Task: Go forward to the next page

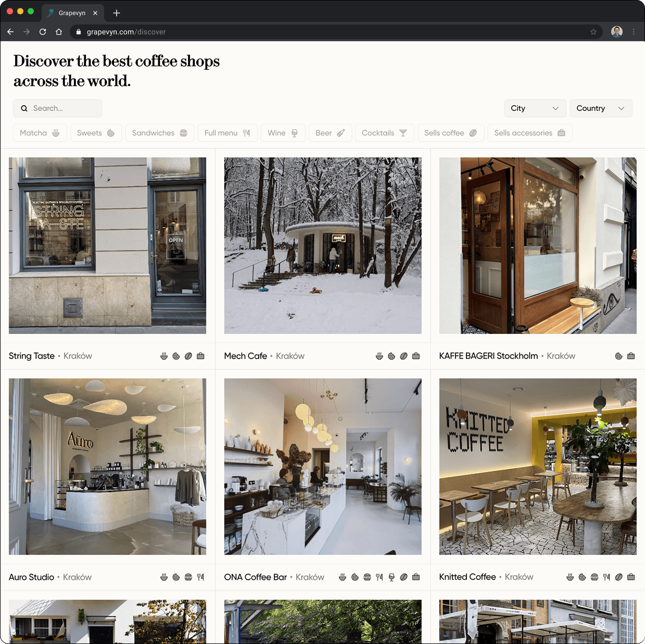Action: coord(27,32)
